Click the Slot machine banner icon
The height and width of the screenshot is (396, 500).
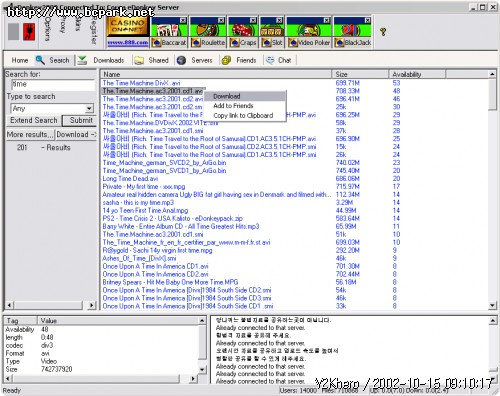(x=272, y=30)
